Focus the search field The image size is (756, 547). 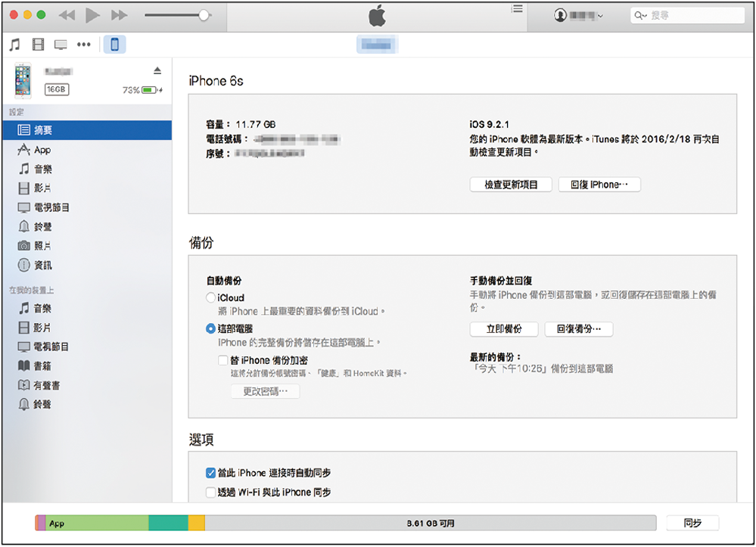[687, 15]
